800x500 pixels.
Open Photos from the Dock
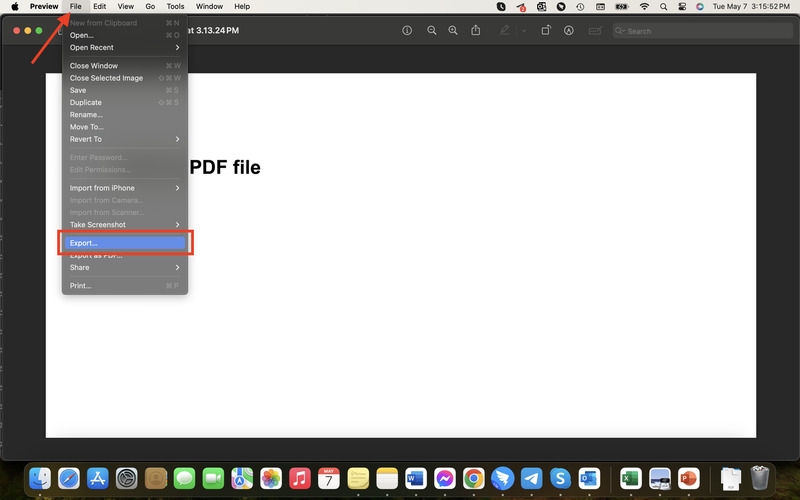(271, 479)
